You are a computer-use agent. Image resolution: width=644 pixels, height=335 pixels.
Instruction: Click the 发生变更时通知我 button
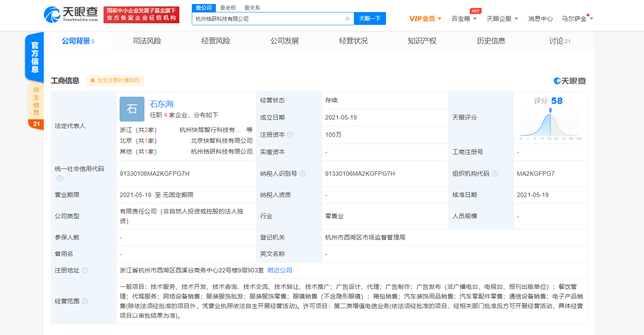point(115,81)
